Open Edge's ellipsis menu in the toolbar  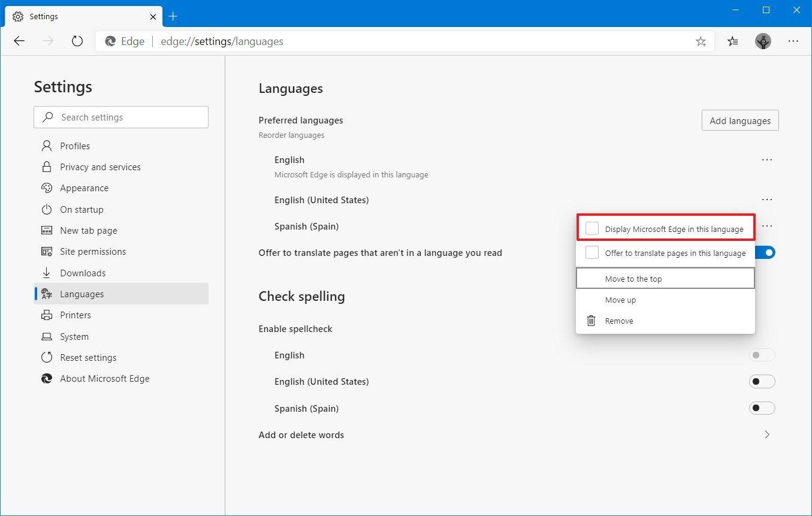click(793, 41)
